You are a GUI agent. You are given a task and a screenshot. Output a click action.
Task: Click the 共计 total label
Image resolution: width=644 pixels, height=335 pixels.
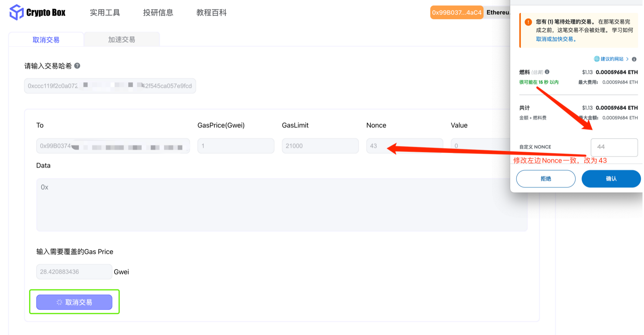click(524, 108)
